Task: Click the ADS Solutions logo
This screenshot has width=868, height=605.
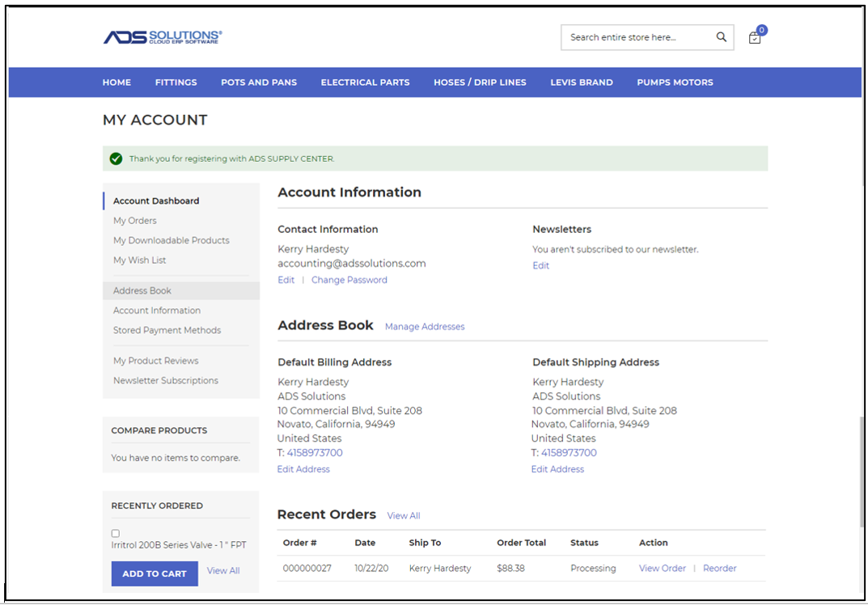Action: click(163, 37)
